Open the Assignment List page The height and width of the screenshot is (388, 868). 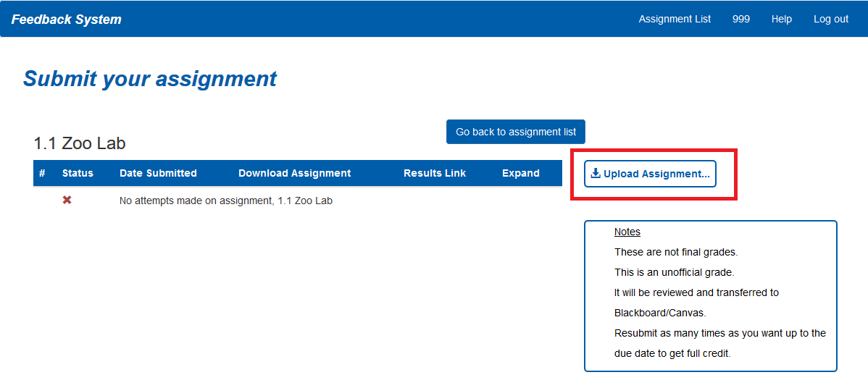(x=675, y=19)
